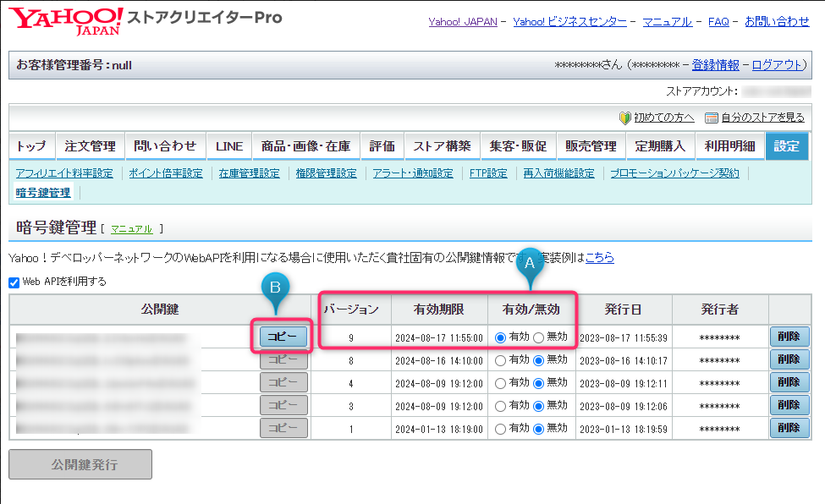Delete the version 9 key with 削除
The image size is (825, 504).
pos(789,337)
